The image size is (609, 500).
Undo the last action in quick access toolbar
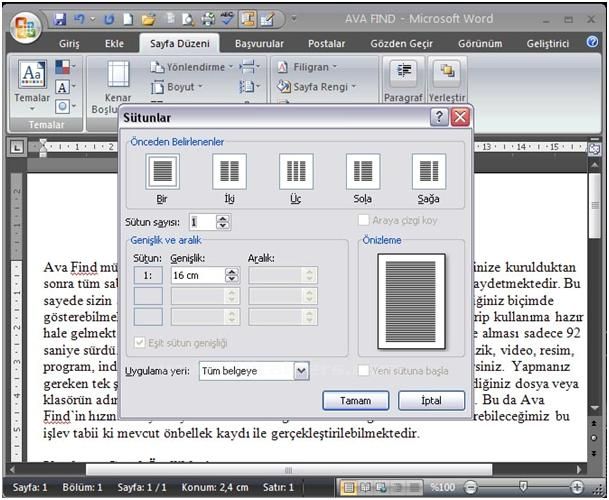pyautogui.click(x=79, y=19)
